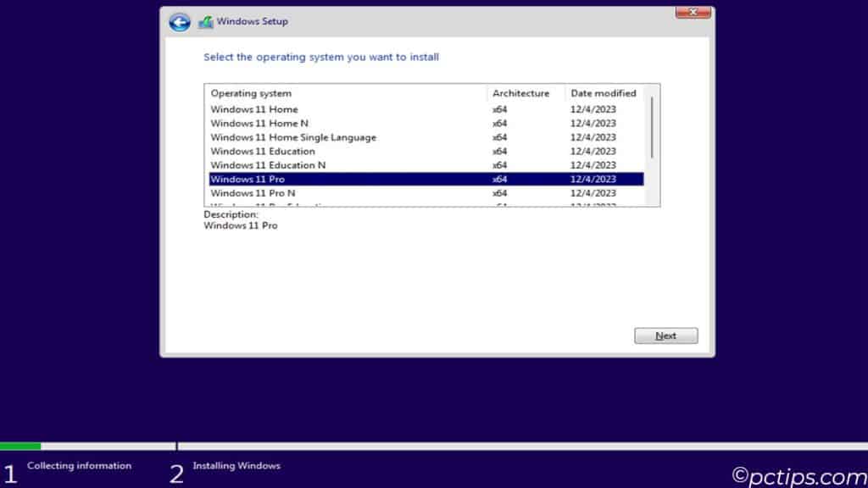Click the Installing Windows stage label
Image resolution: width=868 pixels, height=488 pixels.
point(236,466)
